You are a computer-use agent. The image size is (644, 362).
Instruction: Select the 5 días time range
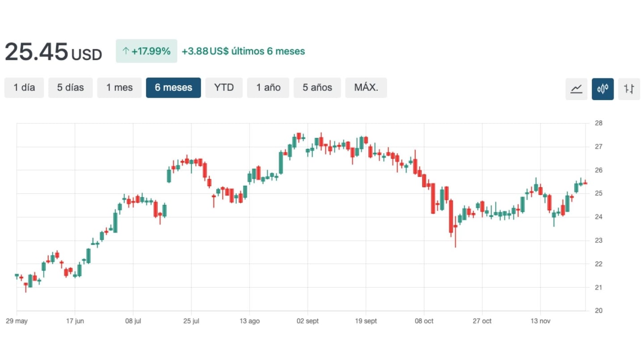coord(70,88)
